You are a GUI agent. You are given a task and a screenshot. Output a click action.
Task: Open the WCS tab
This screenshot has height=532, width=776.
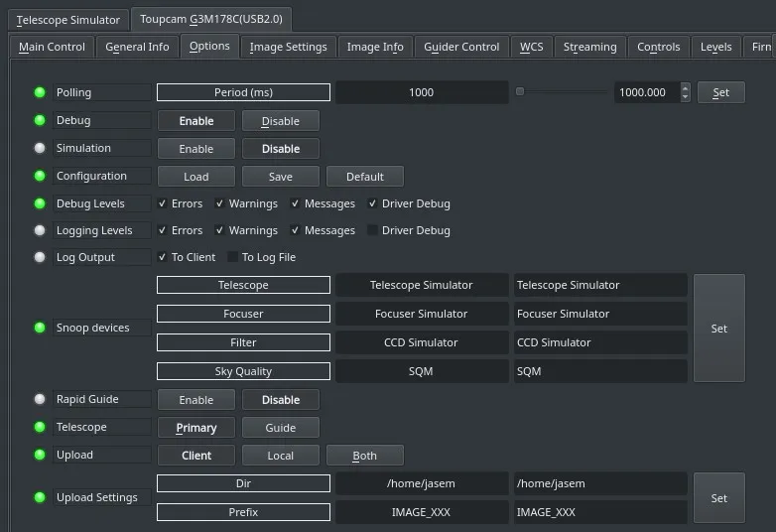(532, 47)
